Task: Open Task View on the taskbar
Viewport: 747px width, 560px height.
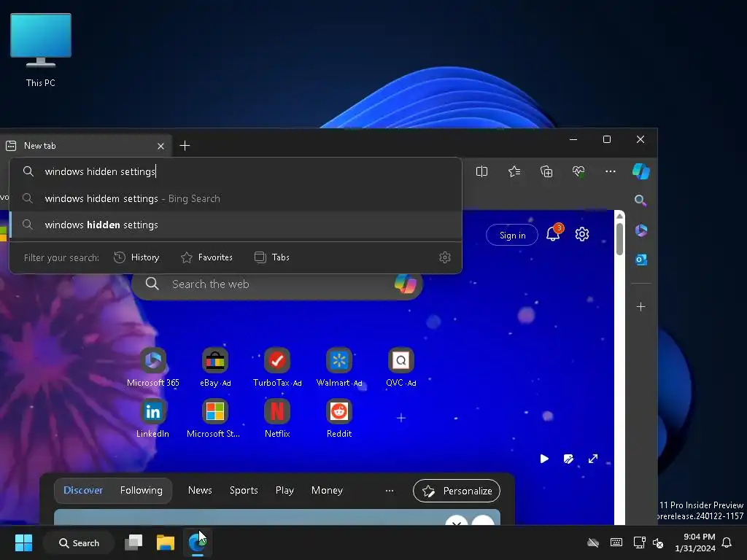Action: (134, 542)
